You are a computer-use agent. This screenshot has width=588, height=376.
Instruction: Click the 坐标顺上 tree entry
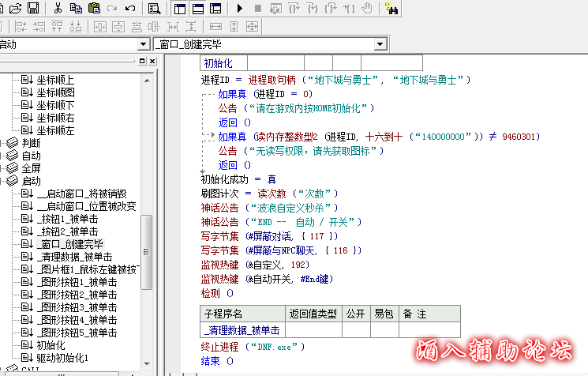tap(55, 80)
